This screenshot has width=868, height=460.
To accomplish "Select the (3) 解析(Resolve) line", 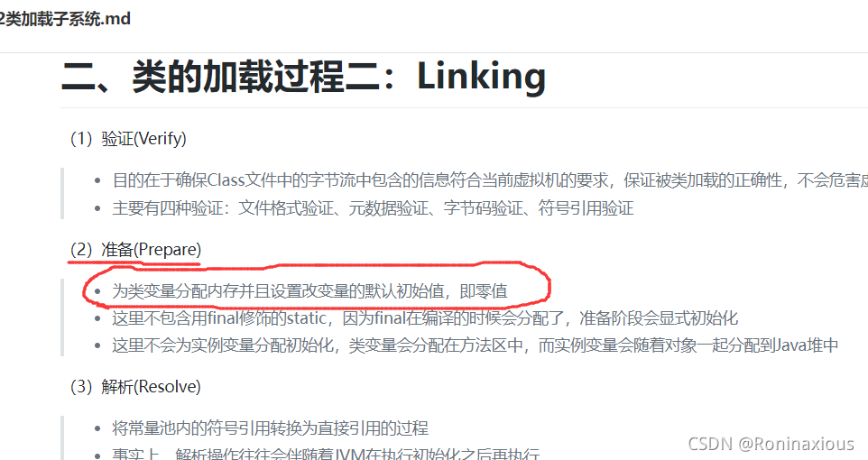I will click(135, 386).
